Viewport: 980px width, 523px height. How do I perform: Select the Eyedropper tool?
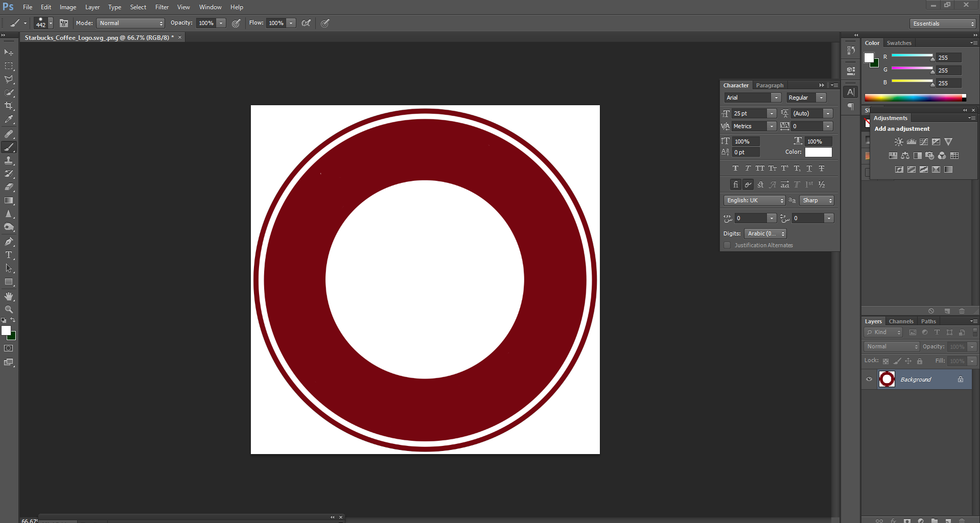[9, 120]
